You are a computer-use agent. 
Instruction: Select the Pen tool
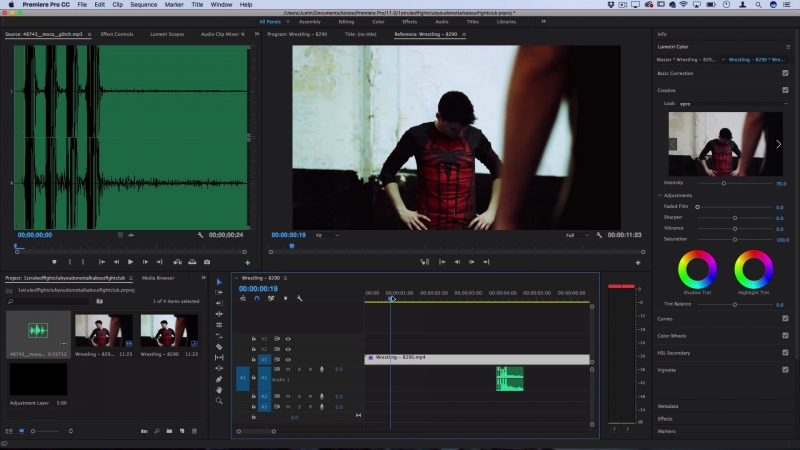[x=219, y=379]
